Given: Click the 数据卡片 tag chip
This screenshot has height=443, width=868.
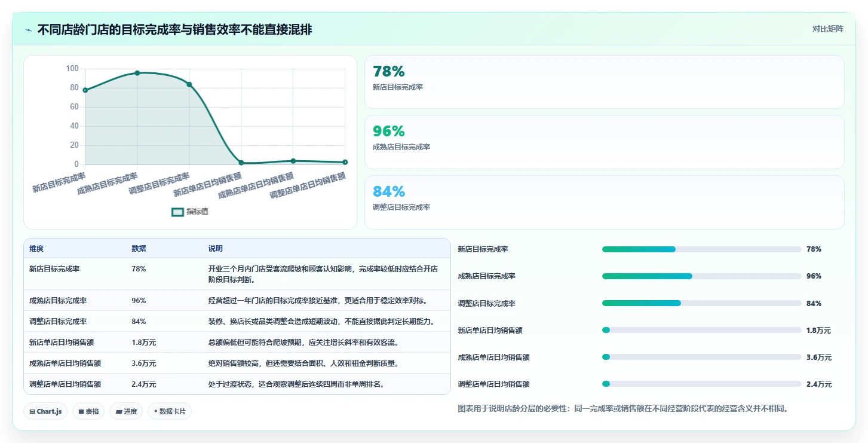Looking at the screenshot, I should pos(170,411).
